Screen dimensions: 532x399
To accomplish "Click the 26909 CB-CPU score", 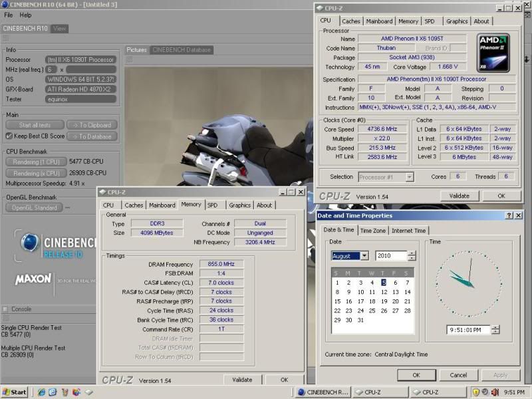I will tap(88, 173).
